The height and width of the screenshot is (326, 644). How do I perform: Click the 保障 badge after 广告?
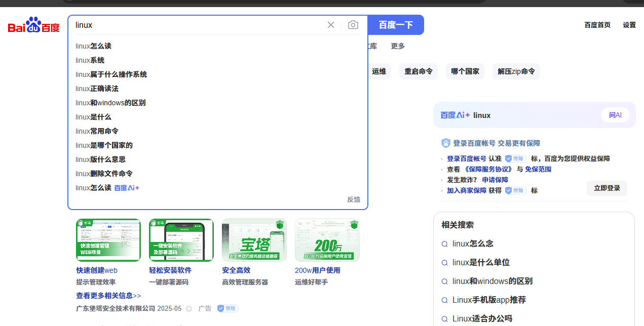(x=228, y=308)
